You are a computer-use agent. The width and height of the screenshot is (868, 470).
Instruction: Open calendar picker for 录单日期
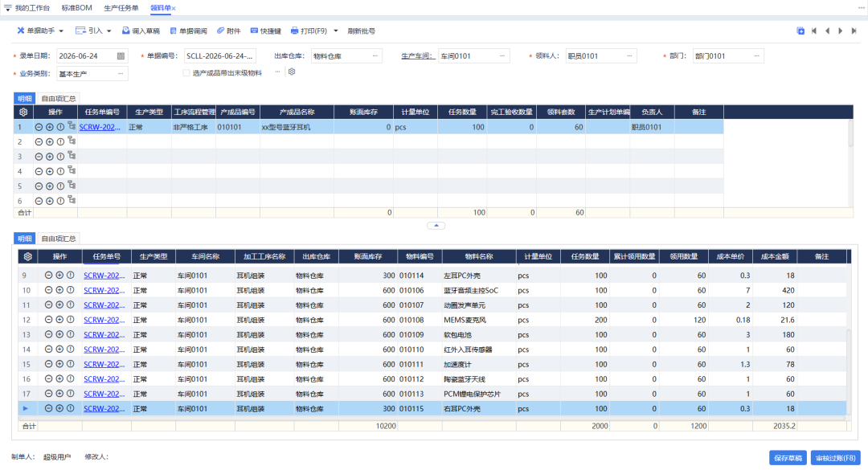tap(121, 56)
